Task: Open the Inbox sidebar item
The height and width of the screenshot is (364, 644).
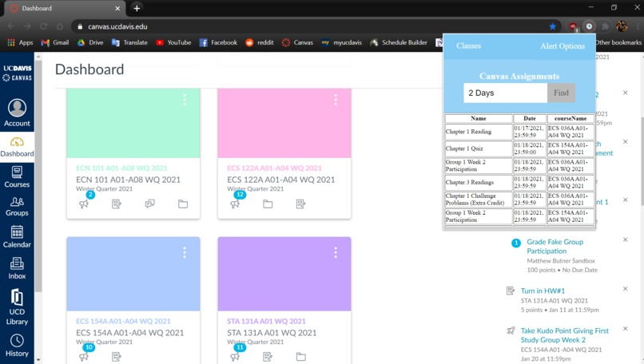Action: pyautogui.click(x=17, y=268)
